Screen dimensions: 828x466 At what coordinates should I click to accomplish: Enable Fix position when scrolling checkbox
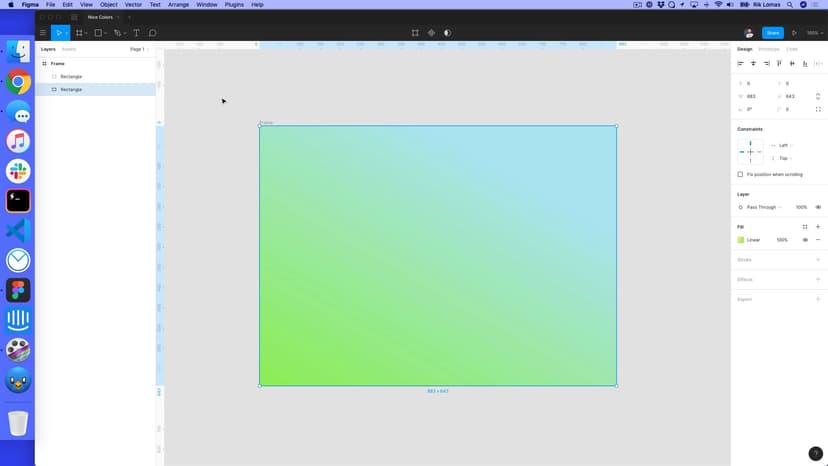coord(740,174)
